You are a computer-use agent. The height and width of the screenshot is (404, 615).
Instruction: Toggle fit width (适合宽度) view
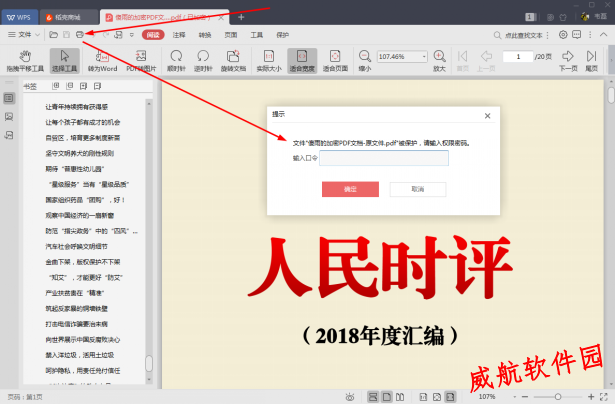tap(302, 61)
